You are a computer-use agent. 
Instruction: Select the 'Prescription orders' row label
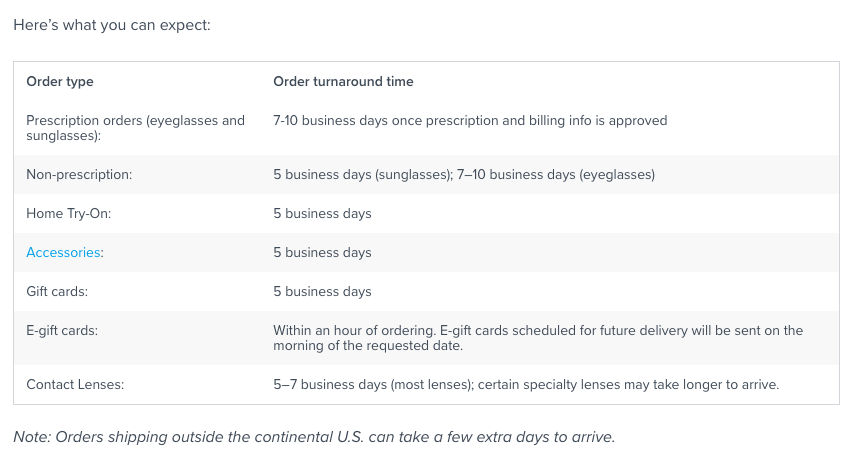coord(135,128)
